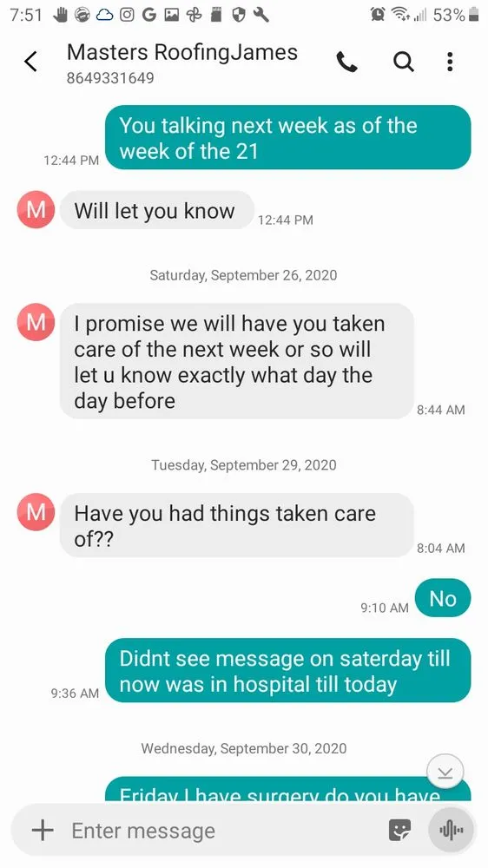Tap the "Will let you know" message bubble
488x868 pixels.
(x=157, y=210)
